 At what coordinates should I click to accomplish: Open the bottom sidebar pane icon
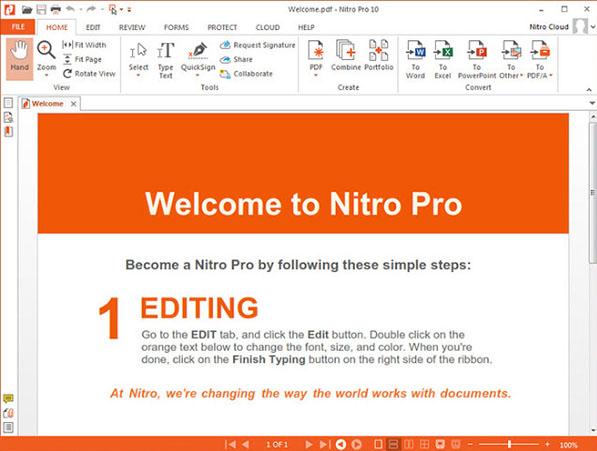(x=8, y=427)
